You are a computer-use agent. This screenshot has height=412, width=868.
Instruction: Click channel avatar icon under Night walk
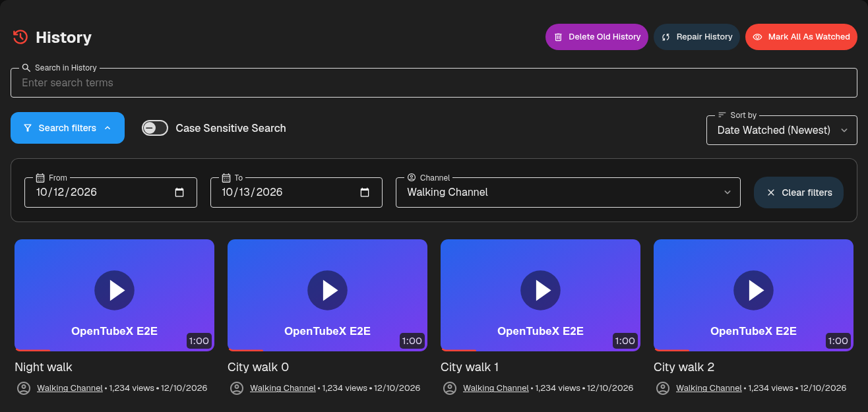pyautogui.click(x=24, y=388)
